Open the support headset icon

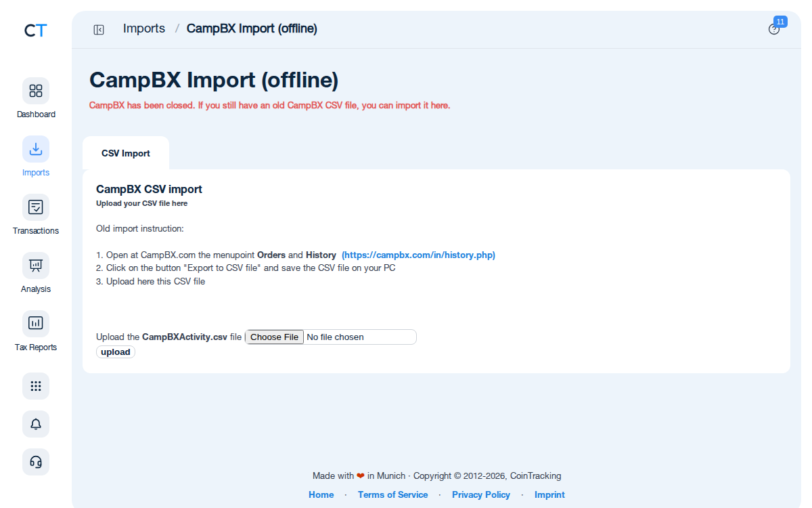pos(36,462)
